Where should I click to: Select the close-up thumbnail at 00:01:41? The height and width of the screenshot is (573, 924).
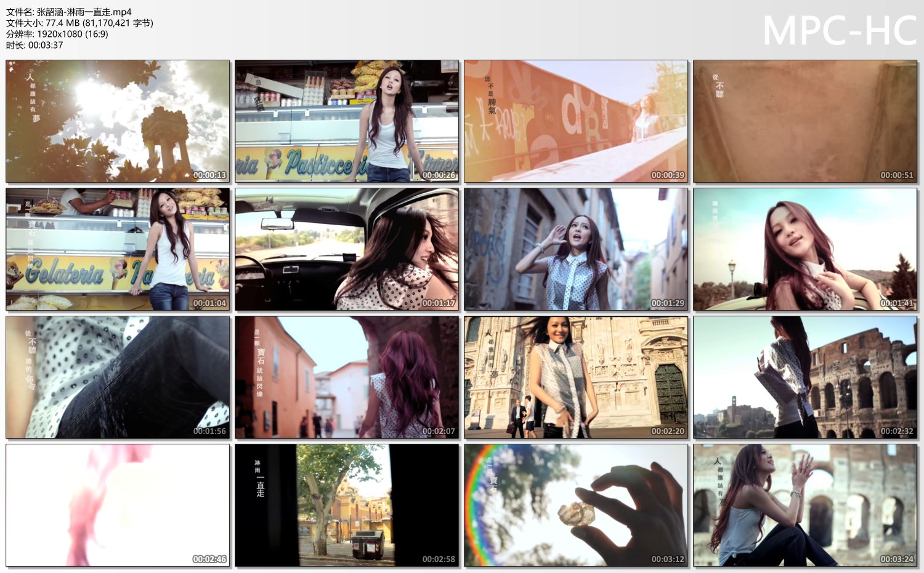tap(805, 249)
